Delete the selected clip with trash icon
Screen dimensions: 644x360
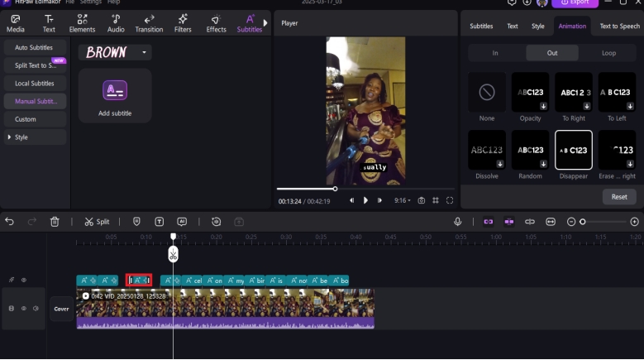click(55, 222)
